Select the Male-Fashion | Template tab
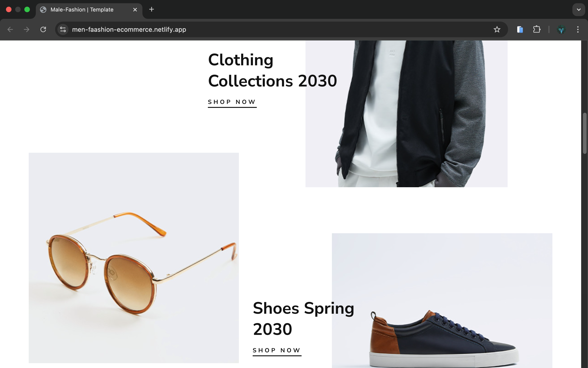The width and height of the screenshot is (588, 368). (89, 10)
